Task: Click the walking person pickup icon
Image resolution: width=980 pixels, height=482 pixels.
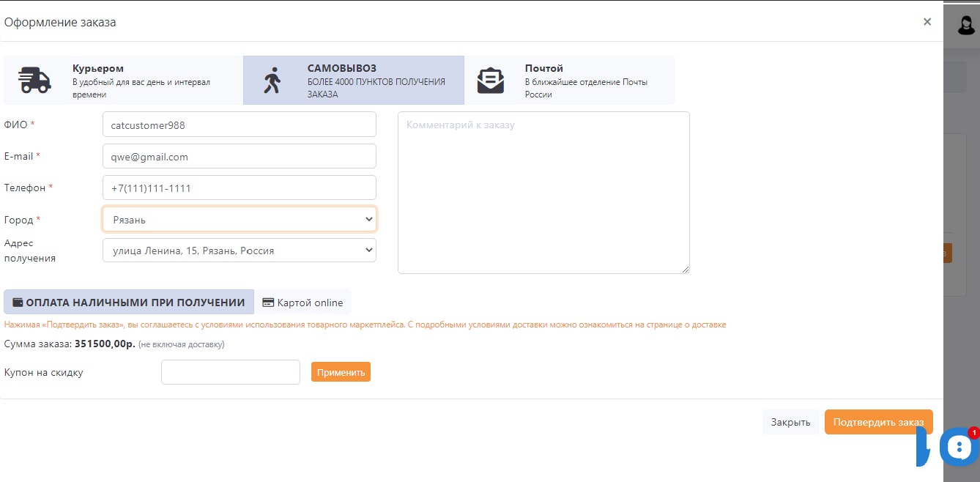Action: point(272,81)
